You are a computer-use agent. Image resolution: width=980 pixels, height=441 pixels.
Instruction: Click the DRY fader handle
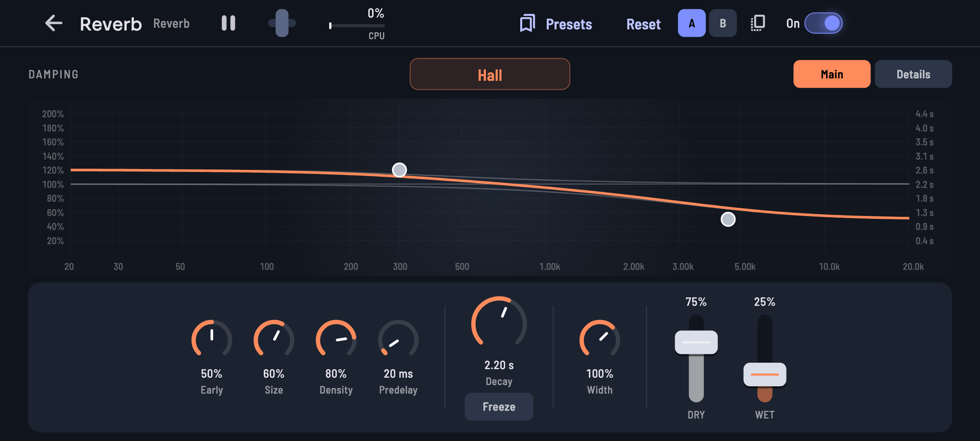(696, 342)
